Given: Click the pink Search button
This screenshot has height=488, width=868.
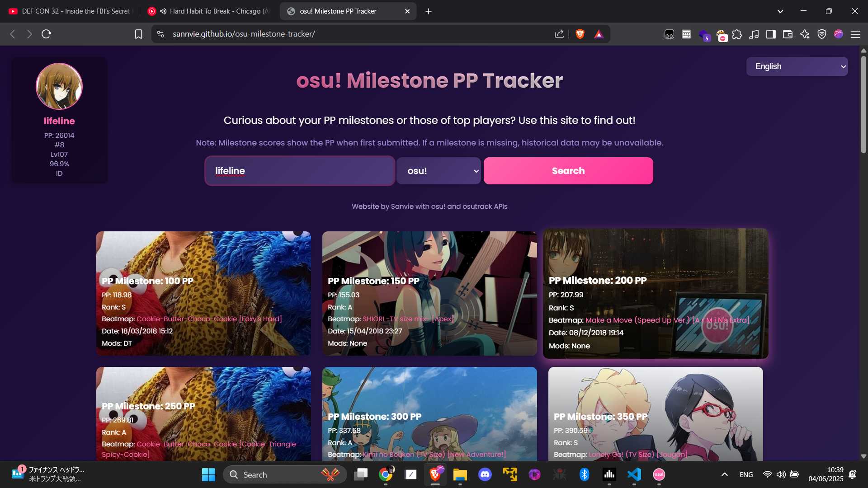Looking at the screenshot, I should pyautogui.click(x=568, y=171).
